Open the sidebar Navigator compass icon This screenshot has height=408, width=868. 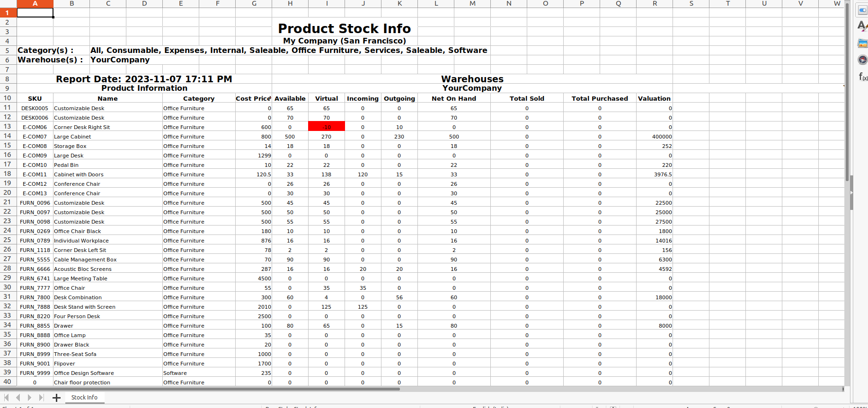click(x=862, y=60)
